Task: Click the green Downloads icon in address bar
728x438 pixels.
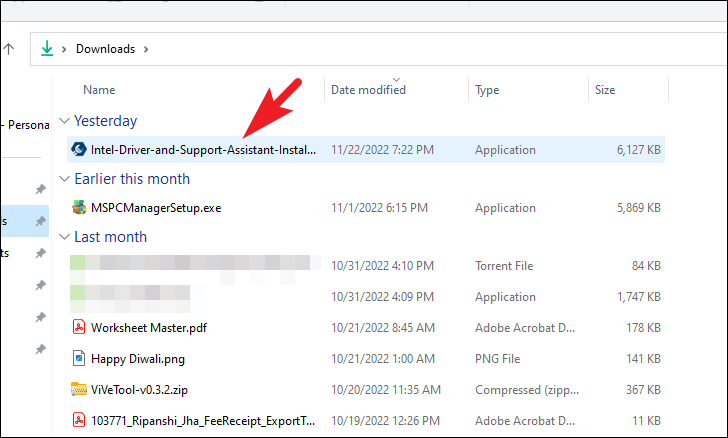Action: (x=46, y=48)
